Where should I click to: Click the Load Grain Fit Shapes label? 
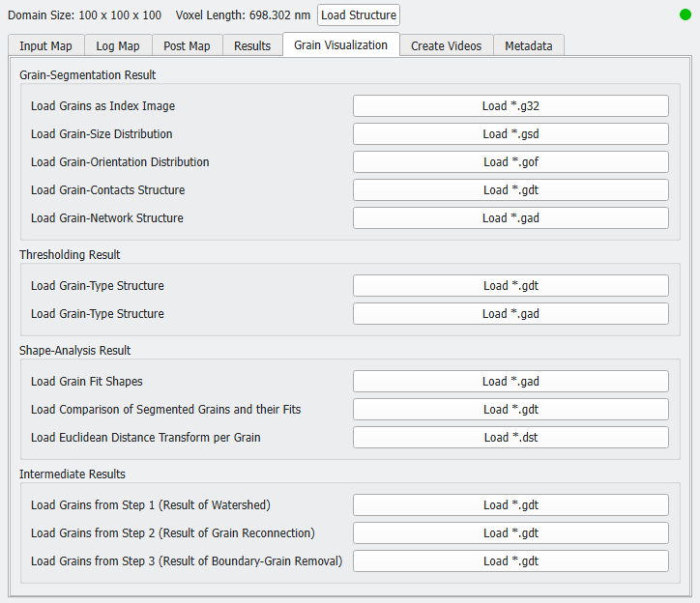[x=87, y=382]
